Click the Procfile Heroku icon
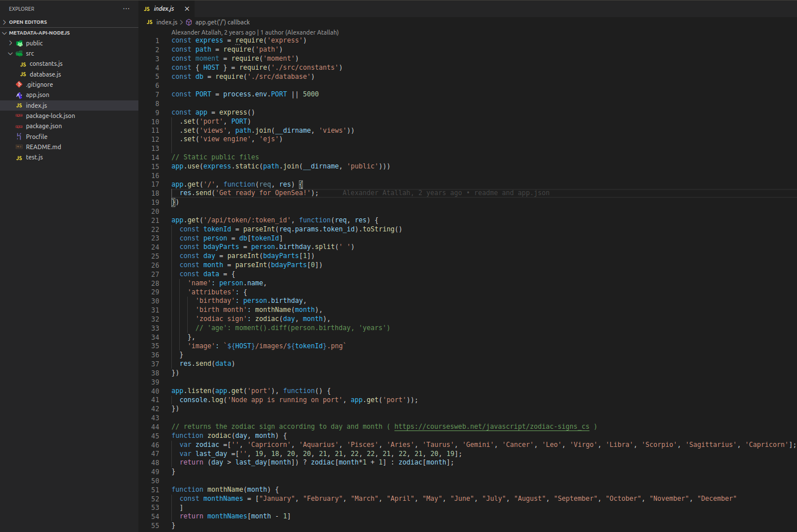This screenshot has height=532, width=797. (19, 137)
